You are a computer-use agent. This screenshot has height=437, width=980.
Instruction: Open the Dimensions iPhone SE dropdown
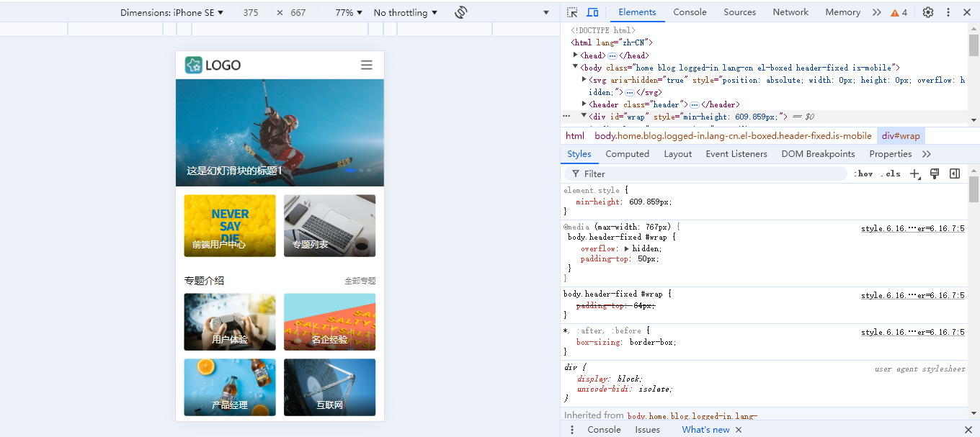pyautogui.click(x=171, y=12)
